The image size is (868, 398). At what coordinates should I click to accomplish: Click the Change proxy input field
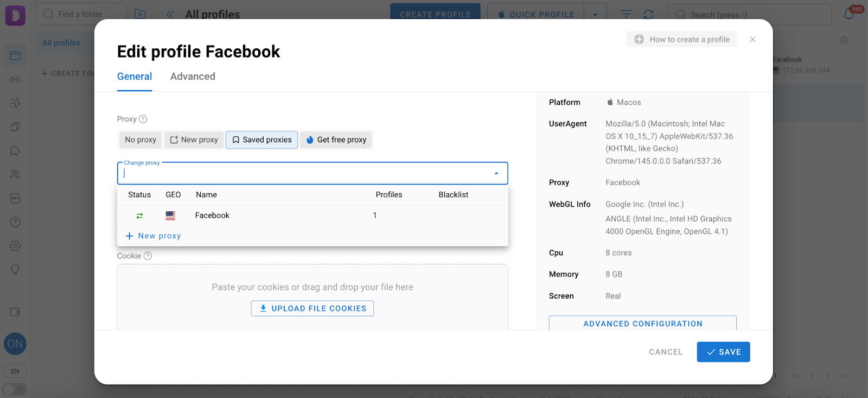pos(304,173)
